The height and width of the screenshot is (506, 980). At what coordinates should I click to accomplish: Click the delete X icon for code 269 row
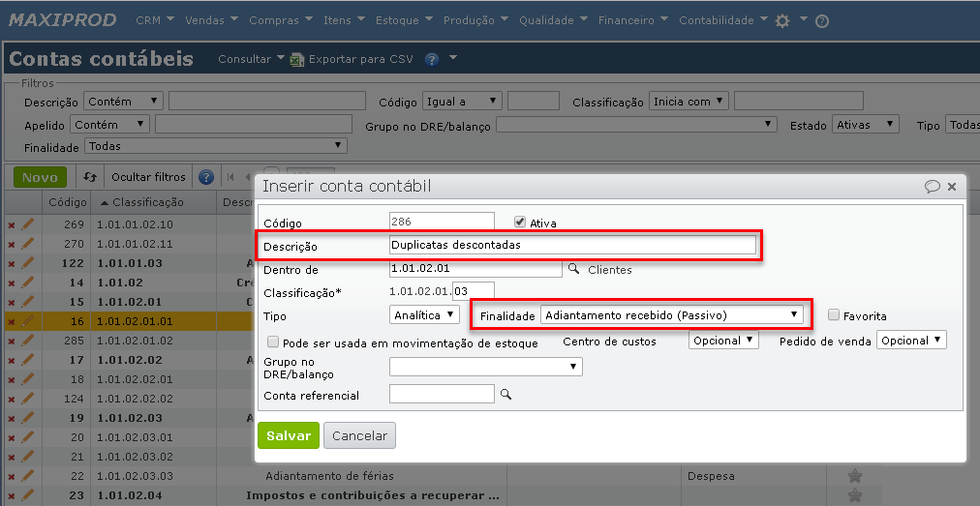pos(11,224)
